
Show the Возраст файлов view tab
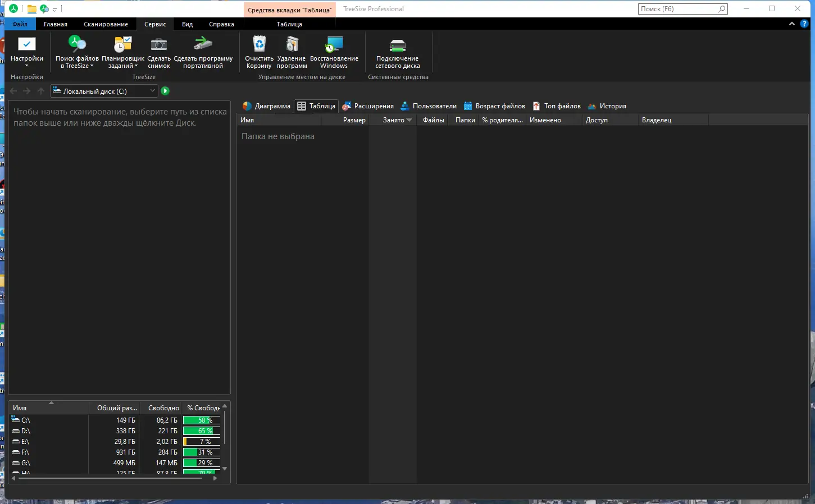click(x=494, y=106)
